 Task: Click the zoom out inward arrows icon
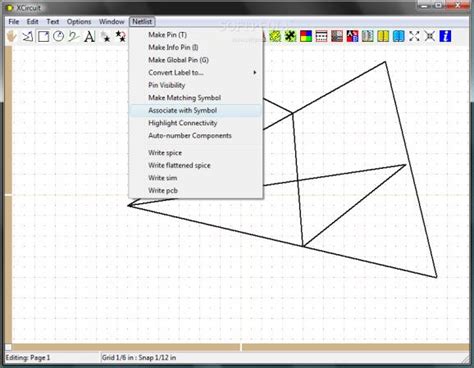[430, 36]
